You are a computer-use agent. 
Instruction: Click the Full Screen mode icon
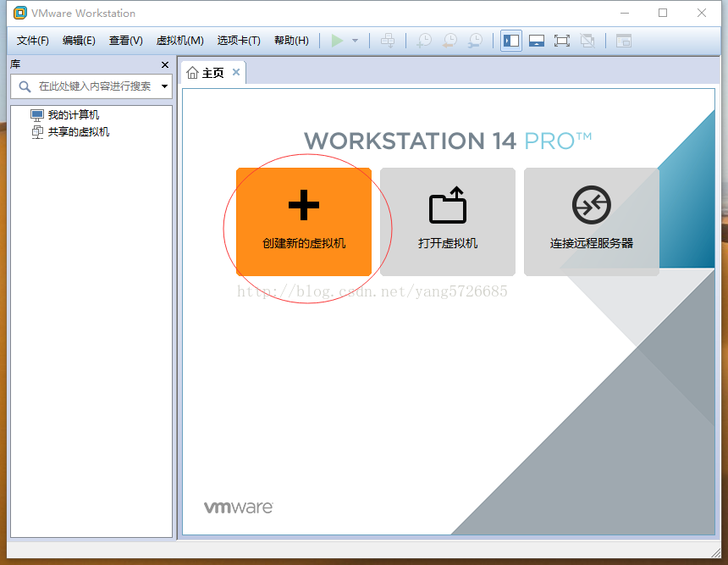(x=562, y=41)
